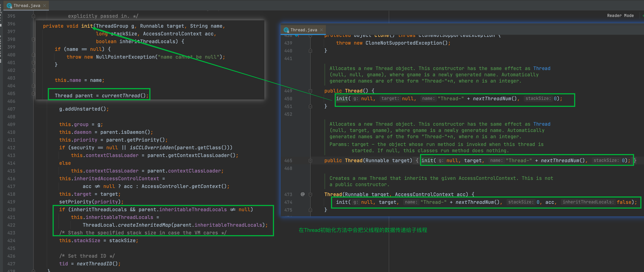The width and height of the screenshot is (644, 272).
Task: Click line number 420 in the gutter
Action: [x=11, y=210]
